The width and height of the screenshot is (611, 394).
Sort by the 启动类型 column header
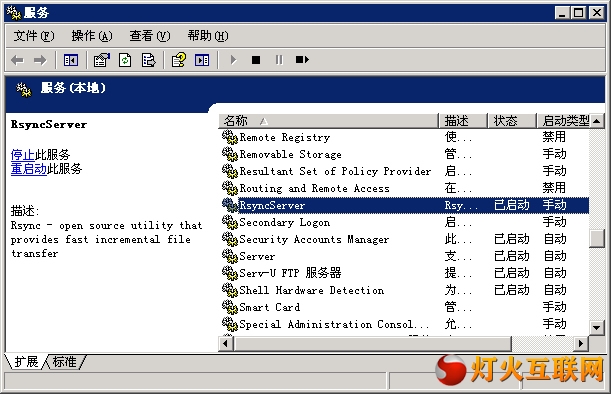(563, 121)
